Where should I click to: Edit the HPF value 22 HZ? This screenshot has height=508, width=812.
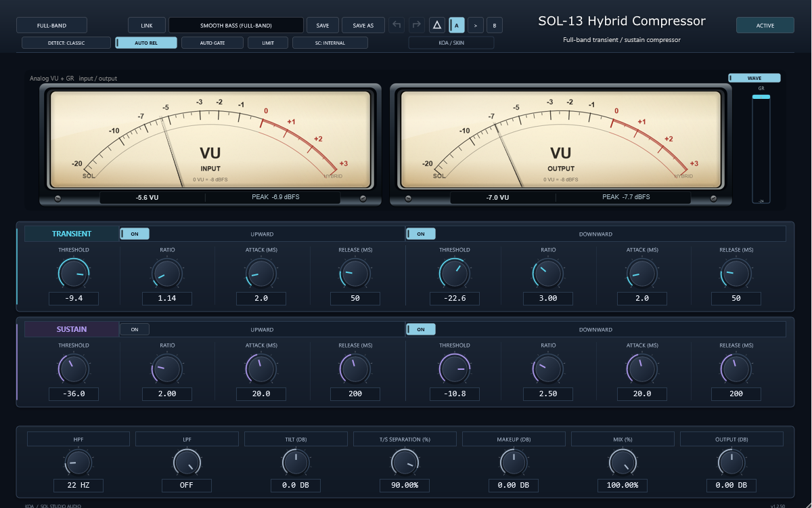(x=78, y=485)
